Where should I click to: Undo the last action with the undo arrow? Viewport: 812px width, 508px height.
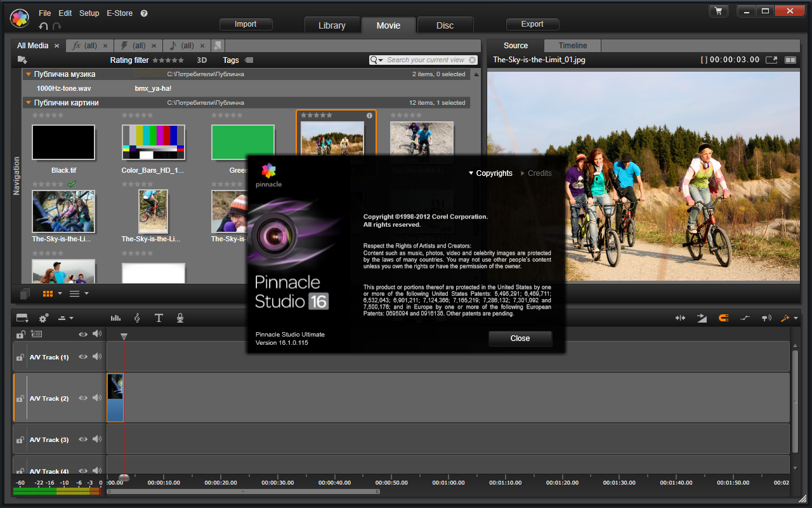coord(43,26)
